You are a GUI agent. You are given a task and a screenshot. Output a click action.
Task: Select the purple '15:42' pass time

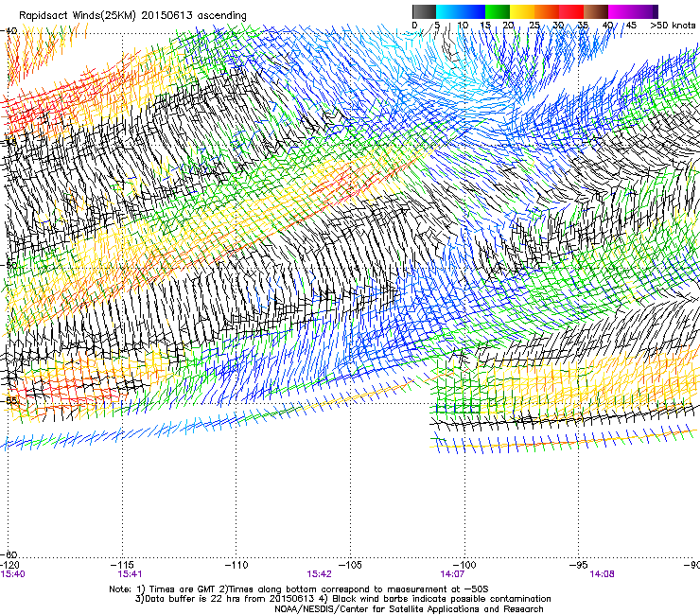tap(319, 574)
